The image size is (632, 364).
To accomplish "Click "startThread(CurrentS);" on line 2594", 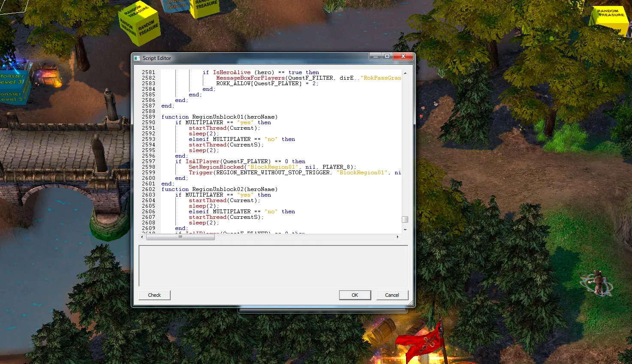I will (x=226, y=145).
